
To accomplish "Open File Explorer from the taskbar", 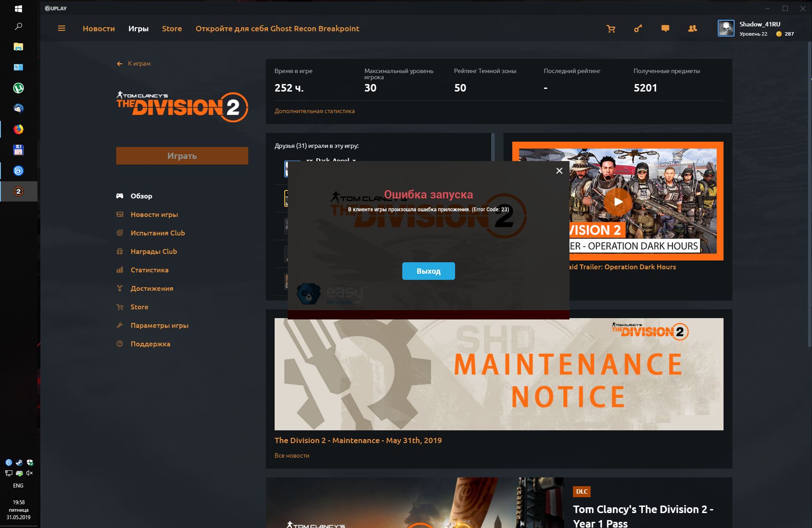I will click(x=18, y=47).
